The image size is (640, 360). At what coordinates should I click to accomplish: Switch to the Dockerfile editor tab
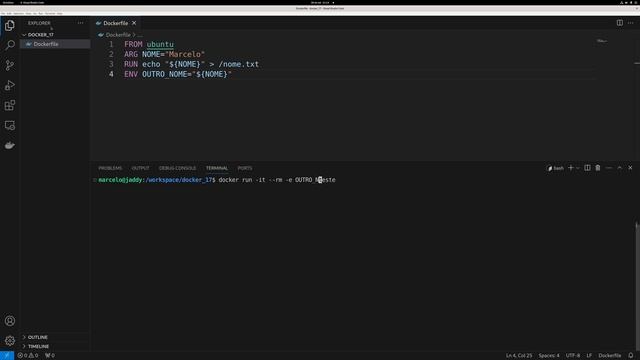pos(116,23)
